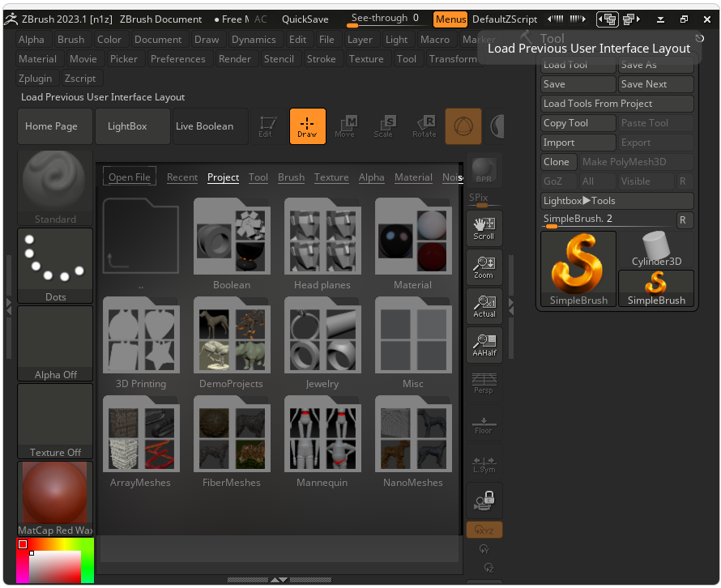
Task: Open the Preferences menu
Action: [177, 59]
